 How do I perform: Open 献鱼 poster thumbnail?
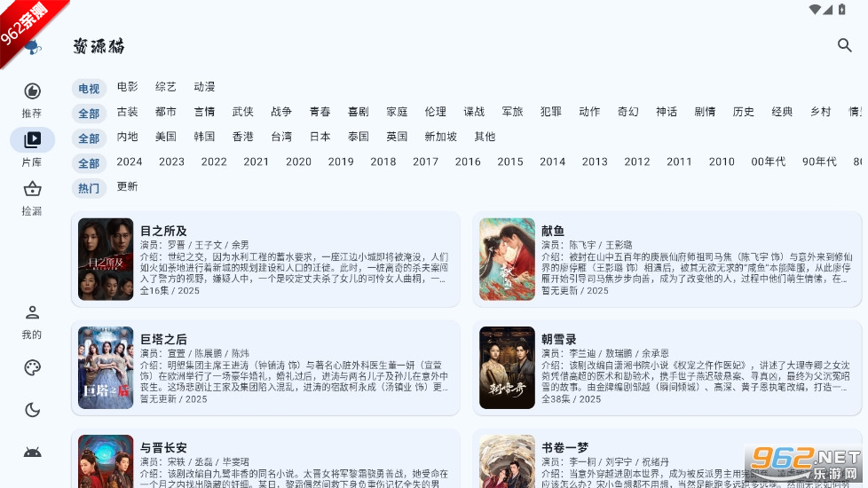(507, 259)
